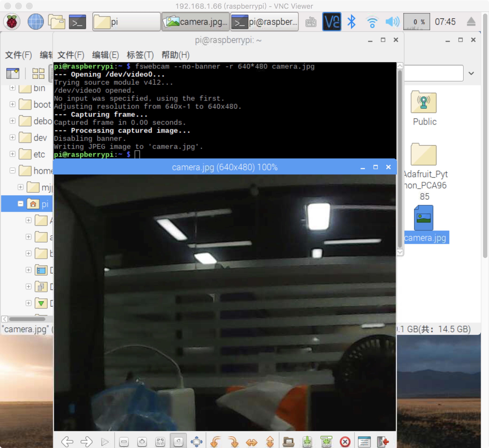489x448 pixels.
Task: Expand the debo folder tree node
Action: click(x=12, y=121)
